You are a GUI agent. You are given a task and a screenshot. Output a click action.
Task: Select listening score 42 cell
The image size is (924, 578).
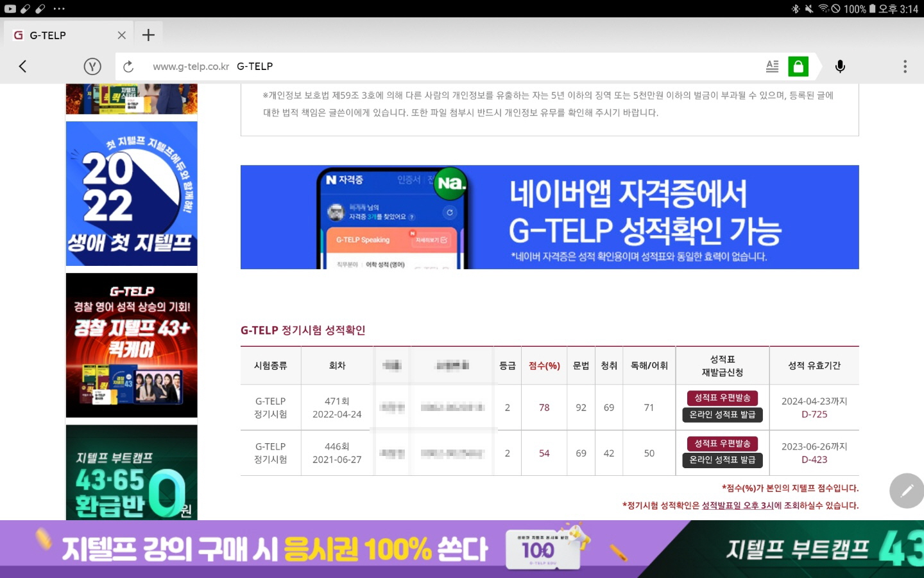coord(609,453)
